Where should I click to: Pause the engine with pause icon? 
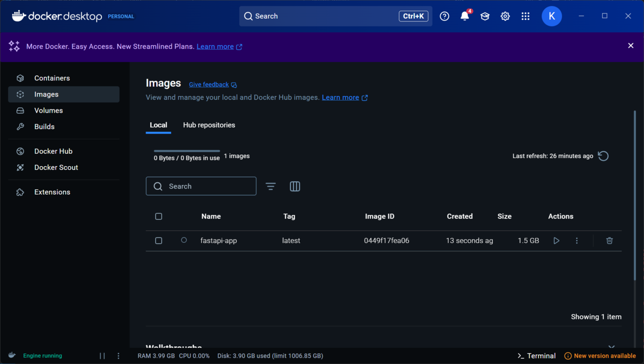coord(103,356)
